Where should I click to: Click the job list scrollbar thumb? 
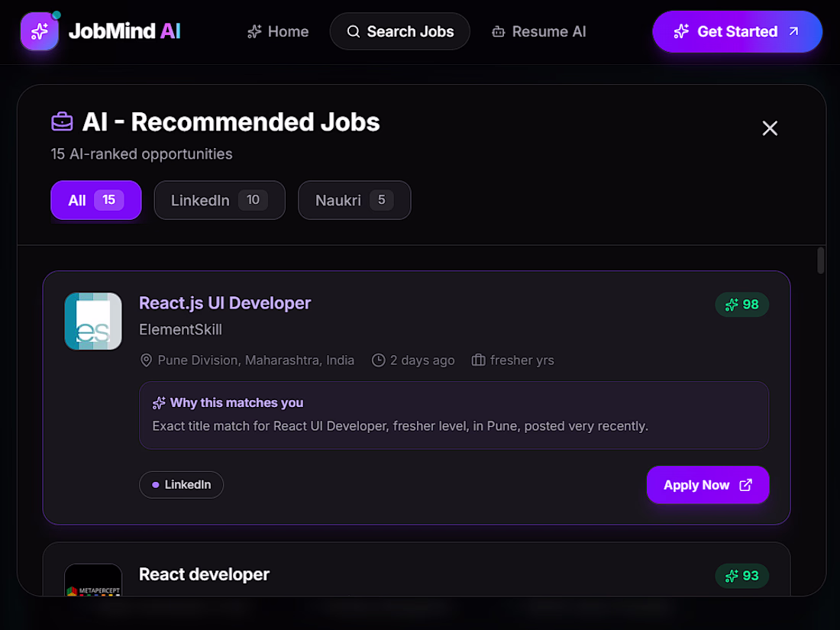[x=820, y=260]
